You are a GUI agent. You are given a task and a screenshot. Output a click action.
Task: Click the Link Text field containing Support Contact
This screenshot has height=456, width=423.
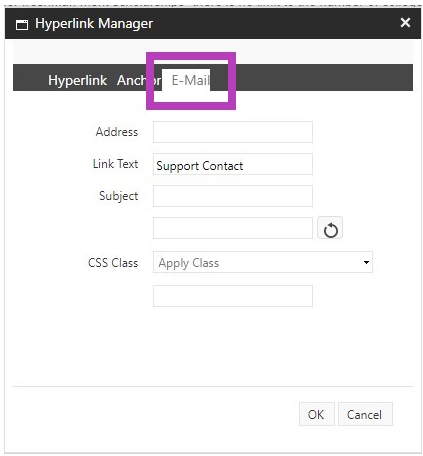[233, 164]
